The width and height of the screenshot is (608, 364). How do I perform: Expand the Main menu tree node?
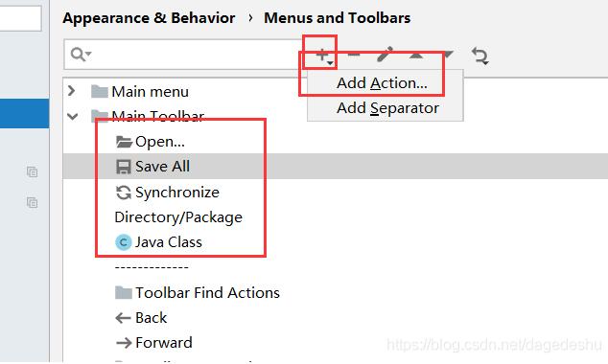[71, 91]
